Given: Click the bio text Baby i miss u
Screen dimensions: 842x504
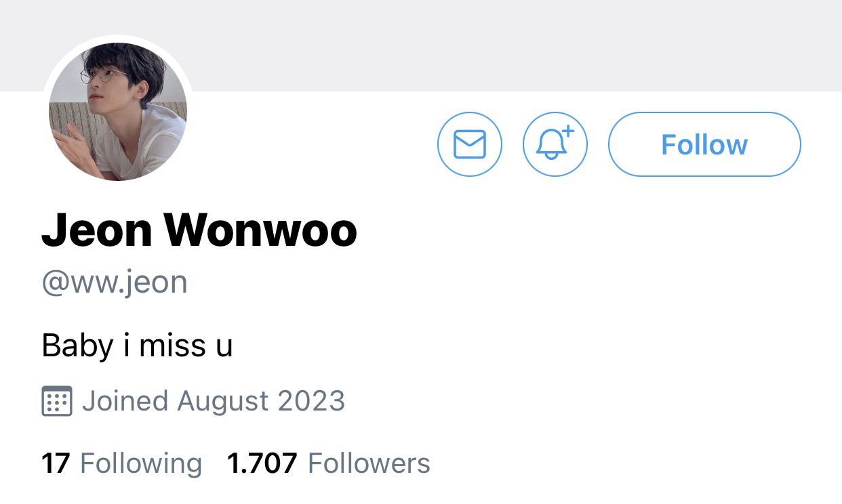Looking at the screenshot, I should tap(138, 345).
